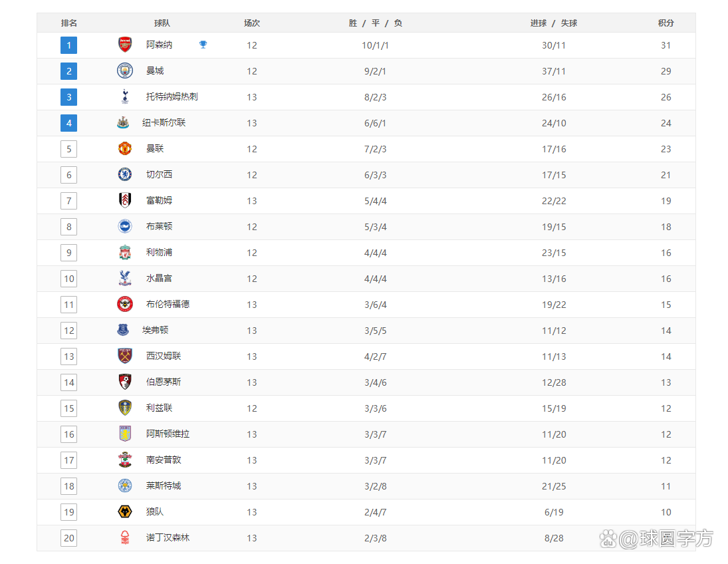Screen dimensions: 728x564
Task: Click the Arsenal club crest icon
Action: 125,45
